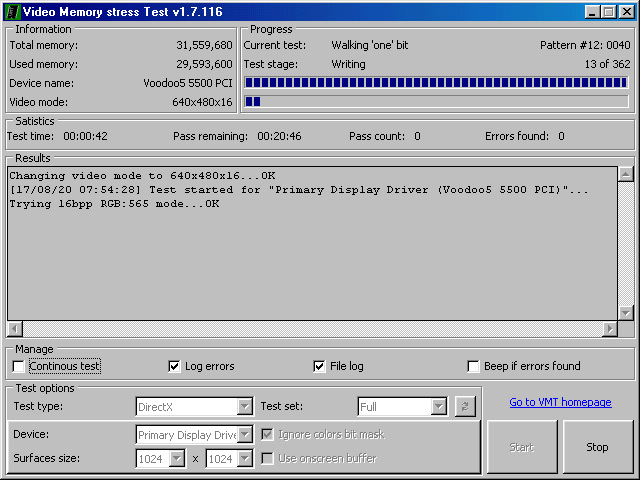The width and height of the screenshot is (640, 480).
Task: Click the app icon in title bar
Action: (12, 11)
